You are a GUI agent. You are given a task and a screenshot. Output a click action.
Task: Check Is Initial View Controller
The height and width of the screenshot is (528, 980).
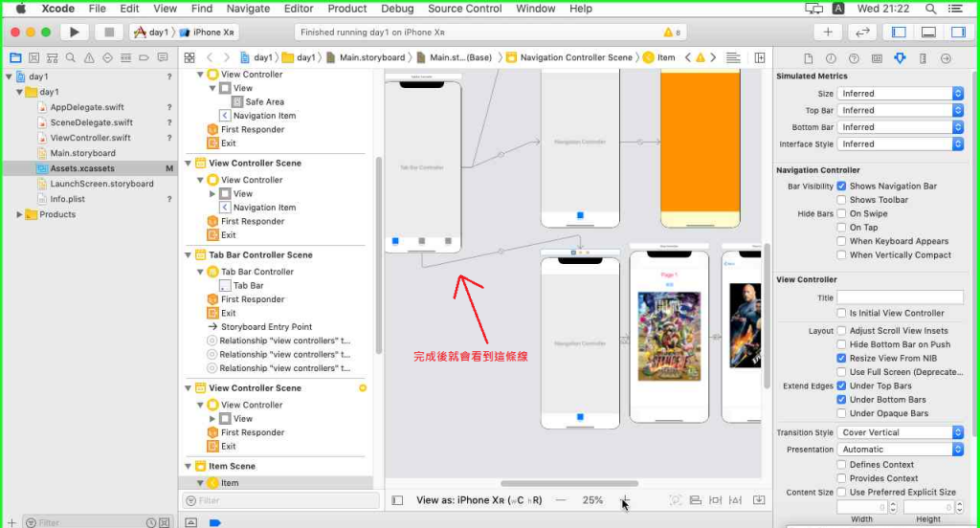tap(841, 313)
